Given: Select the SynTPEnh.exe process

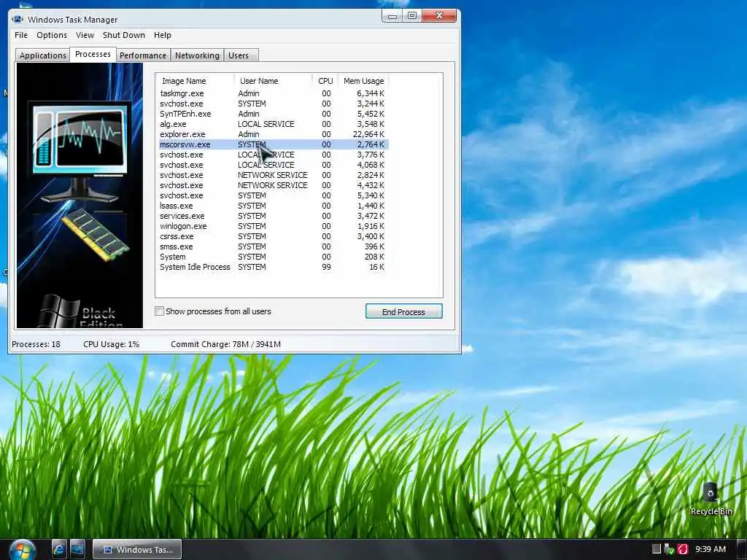Looking at the screenshot, I should tap(274, 114).
